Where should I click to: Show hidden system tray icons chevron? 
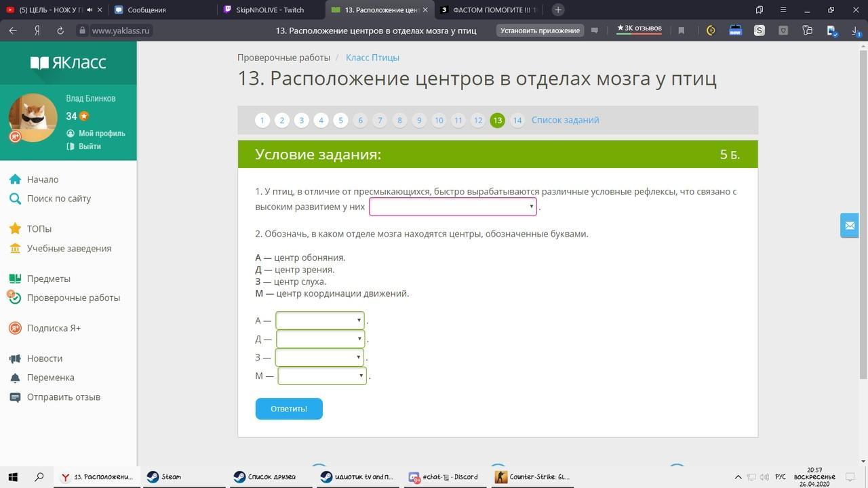pyautogui.click(x=738, y=476)
